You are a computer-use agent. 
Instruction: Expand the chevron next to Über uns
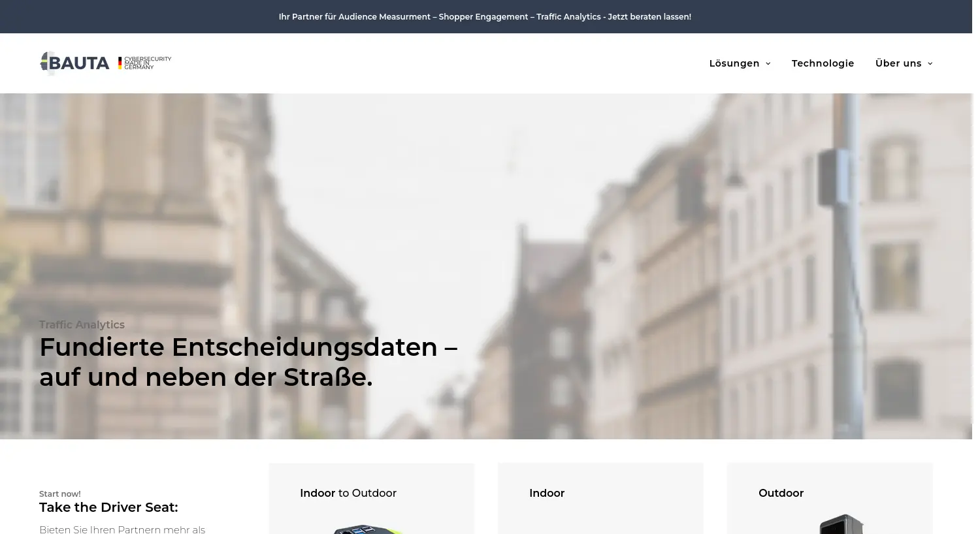click(x=930, y=64)
